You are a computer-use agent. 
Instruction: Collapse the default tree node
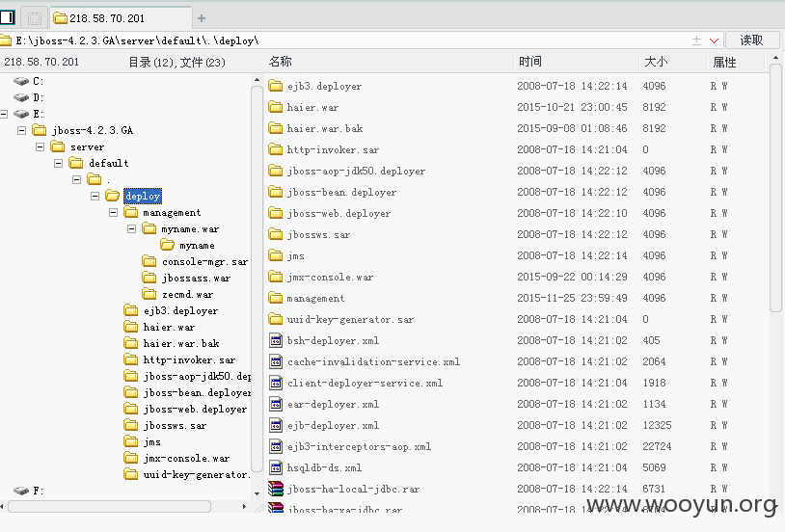point(58,163)
